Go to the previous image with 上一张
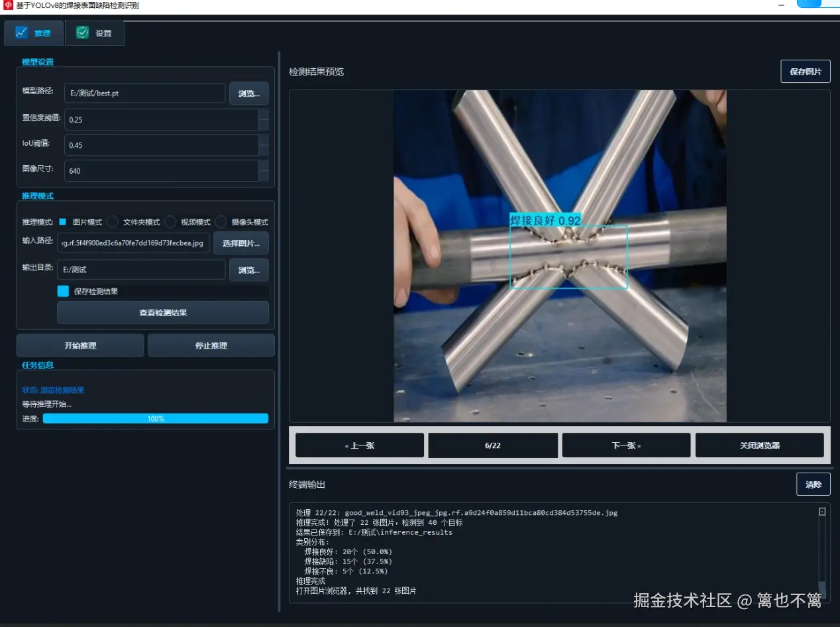840x627 pixels. coord(360,445)
